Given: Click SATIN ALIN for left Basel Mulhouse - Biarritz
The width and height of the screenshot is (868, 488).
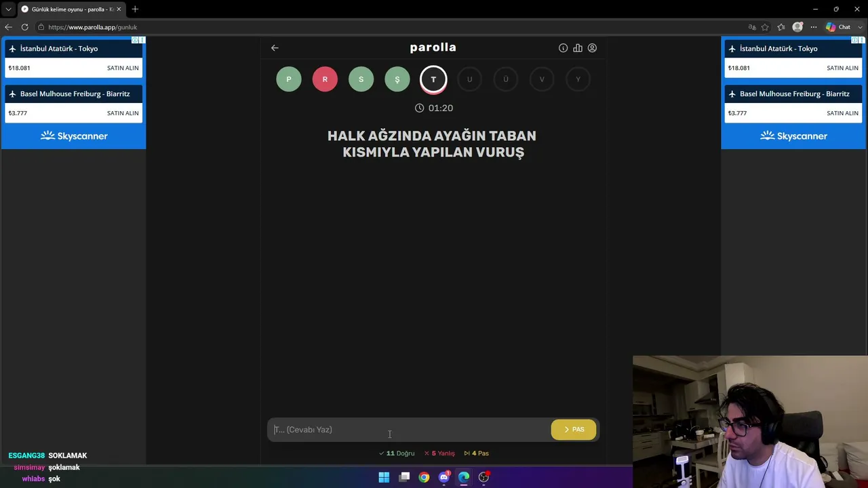Looking at the screenshot, I should tap(123, 113).
